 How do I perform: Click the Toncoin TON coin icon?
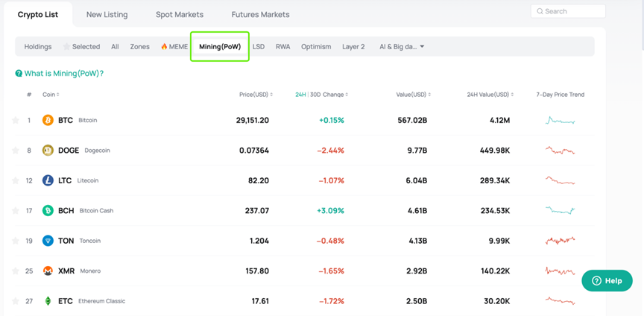[x=48, y=241]
